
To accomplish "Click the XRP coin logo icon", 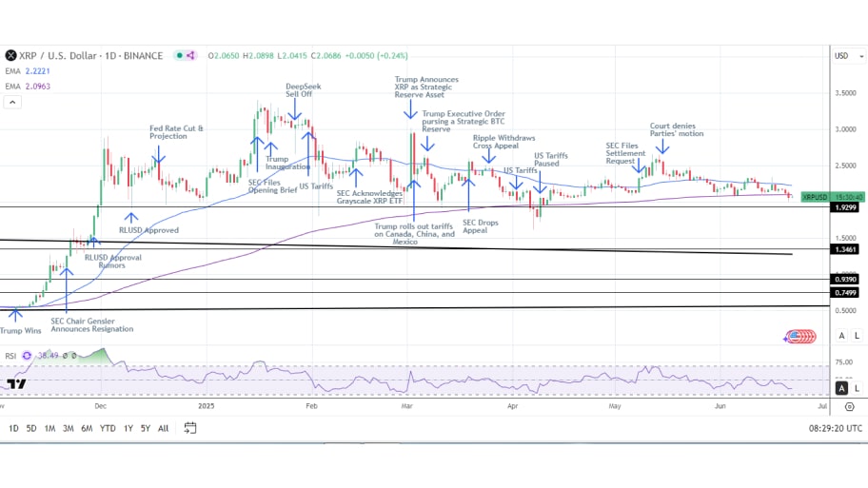I will tap(10, 55).
